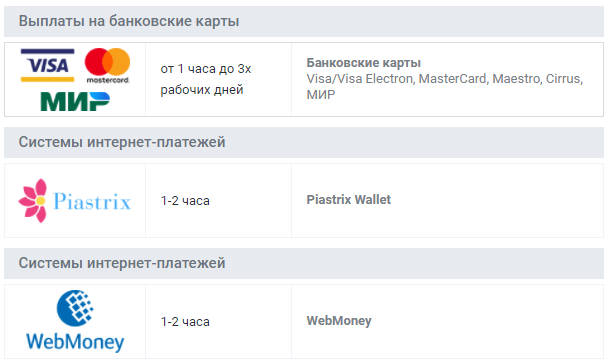Viewport: 610px width, 363px height.
Task: Click the WebMoney blue globe icon
Action: (x=75, y=308)
